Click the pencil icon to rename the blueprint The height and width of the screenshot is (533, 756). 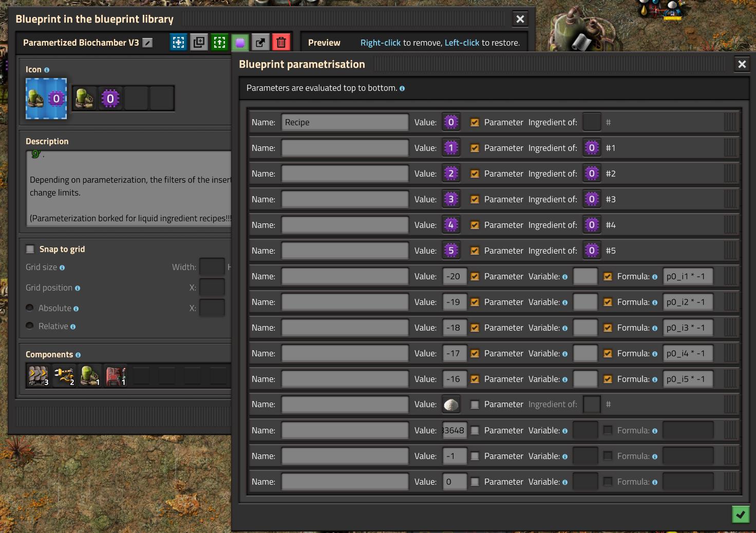[x=147, y=43]
